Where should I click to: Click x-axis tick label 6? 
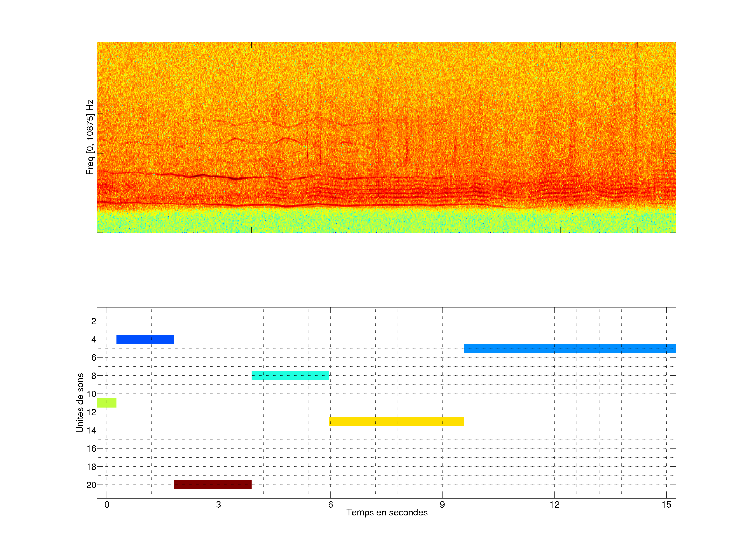(330, 505)
